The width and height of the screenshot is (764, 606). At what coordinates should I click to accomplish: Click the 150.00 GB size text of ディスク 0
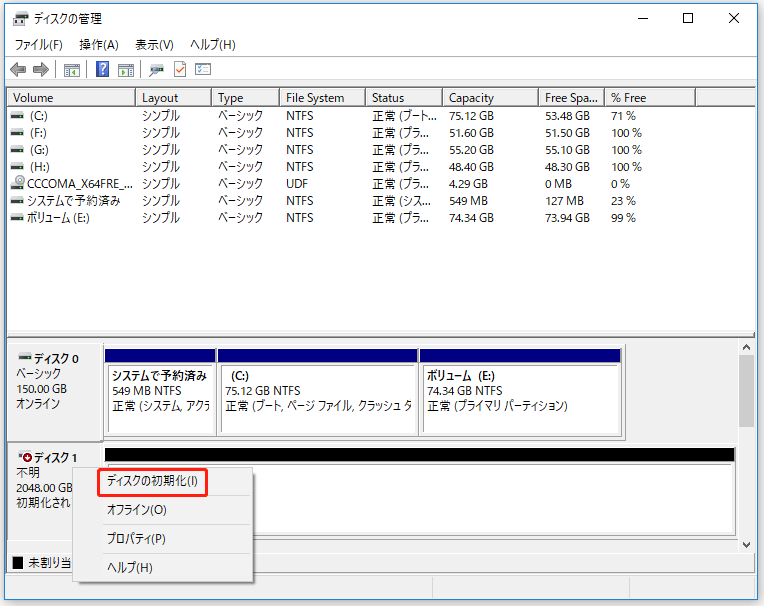tap(41, 389)
